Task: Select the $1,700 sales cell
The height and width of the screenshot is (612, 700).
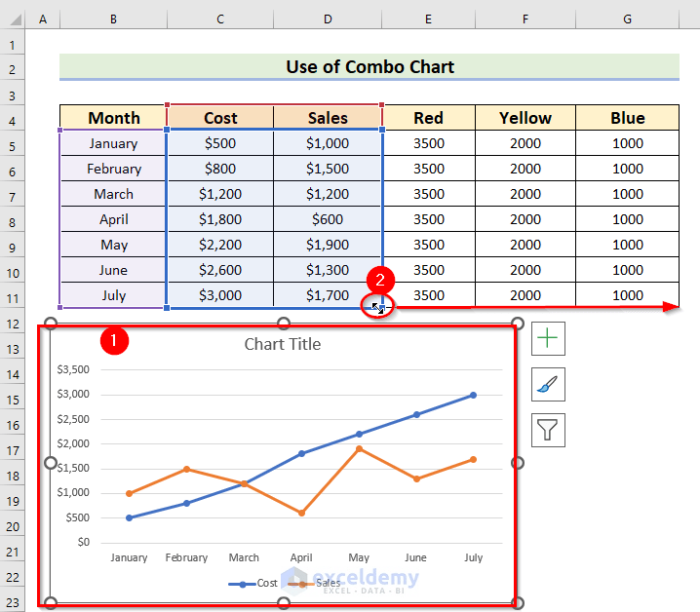Action: tap(328, 295)
